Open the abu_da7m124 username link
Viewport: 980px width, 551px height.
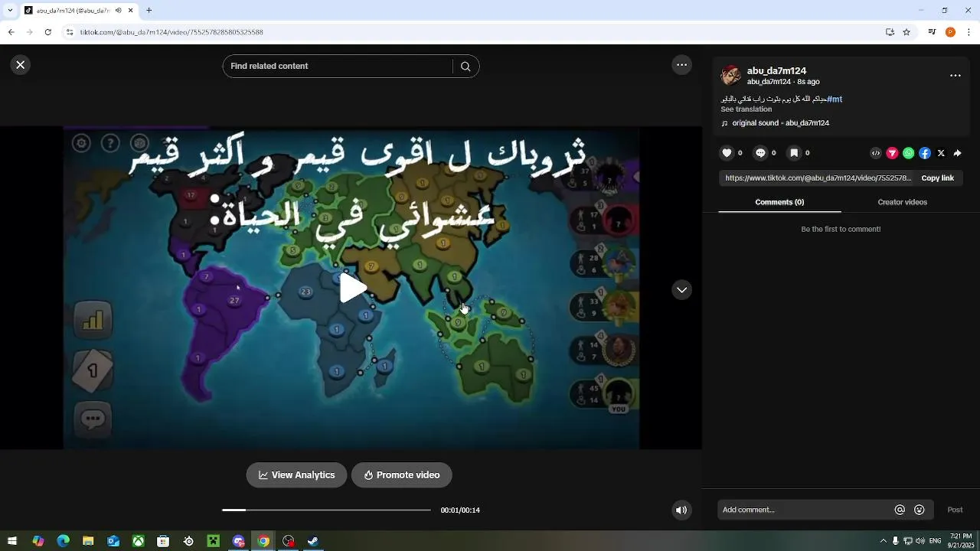(x=776, y=70)
